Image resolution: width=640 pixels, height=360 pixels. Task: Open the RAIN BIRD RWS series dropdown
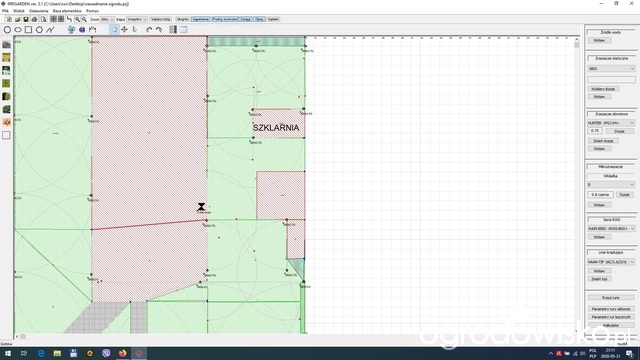tap(611, 229)
